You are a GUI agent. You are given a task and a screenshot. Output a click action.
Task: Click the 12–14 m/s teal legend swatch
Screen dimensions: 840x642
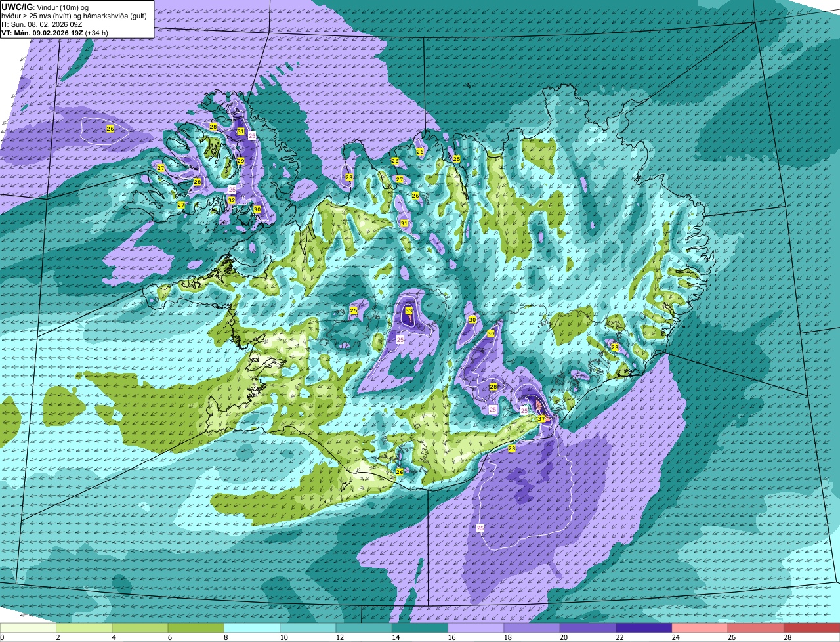point(364,628)
